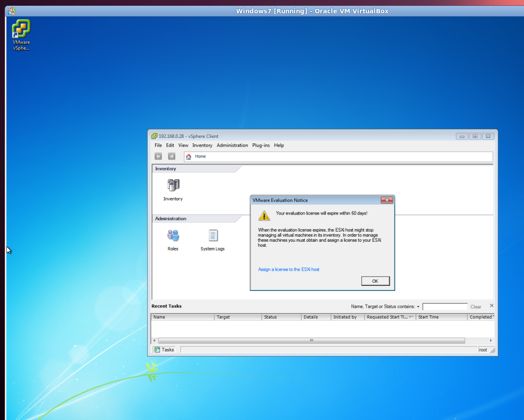Sort tasks by Status column
The width and height of the screenshot is (524, 420).
pos(282,317)
